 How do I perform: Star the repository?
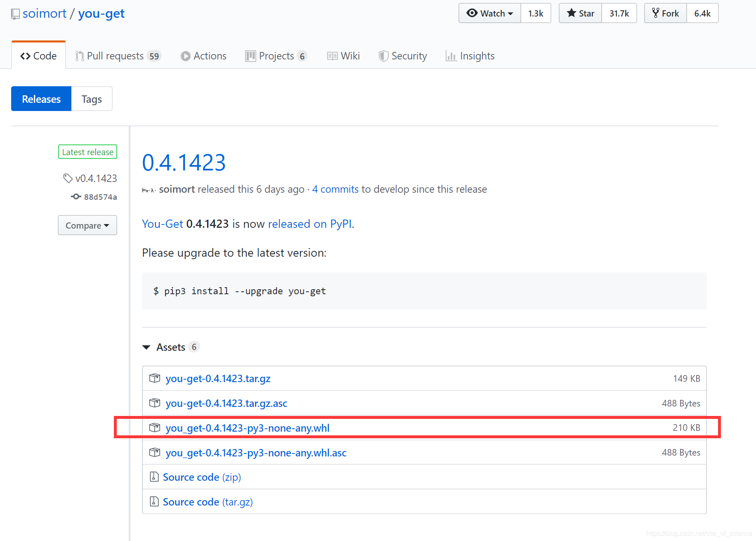click(581, 13)
